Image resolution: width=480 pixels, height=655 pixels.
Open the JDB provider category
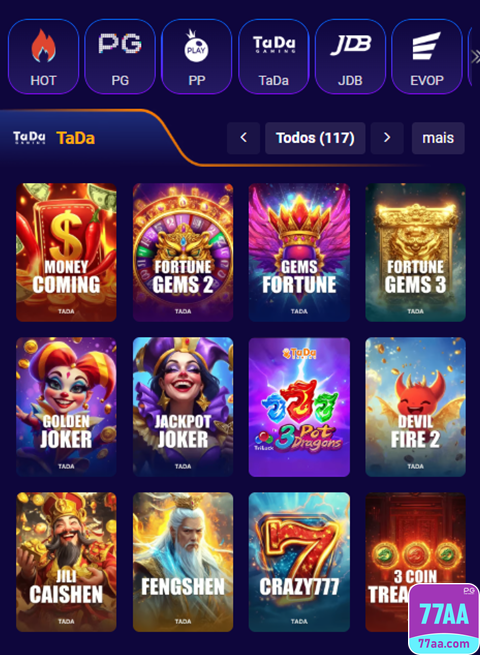[350, 56]
